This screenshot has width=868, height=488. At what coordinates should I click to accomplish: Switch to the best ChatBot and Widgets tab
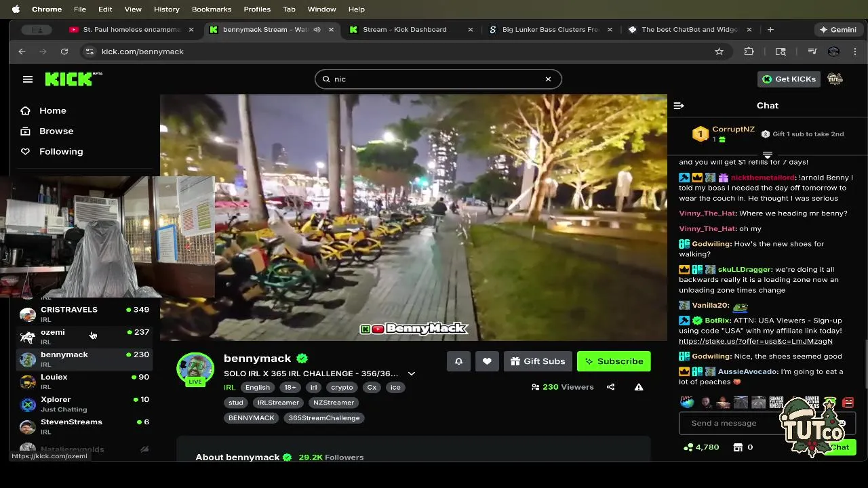(689, 30)
